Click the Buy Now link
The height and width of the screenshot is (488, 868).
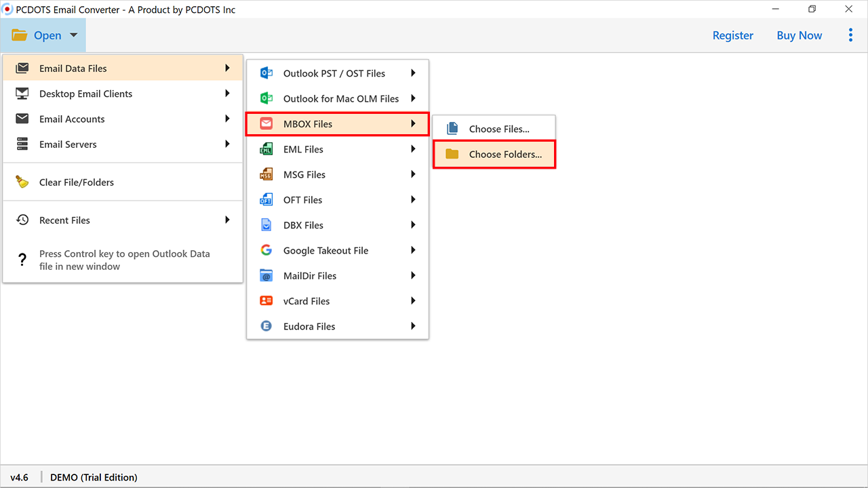click(799, 35)
